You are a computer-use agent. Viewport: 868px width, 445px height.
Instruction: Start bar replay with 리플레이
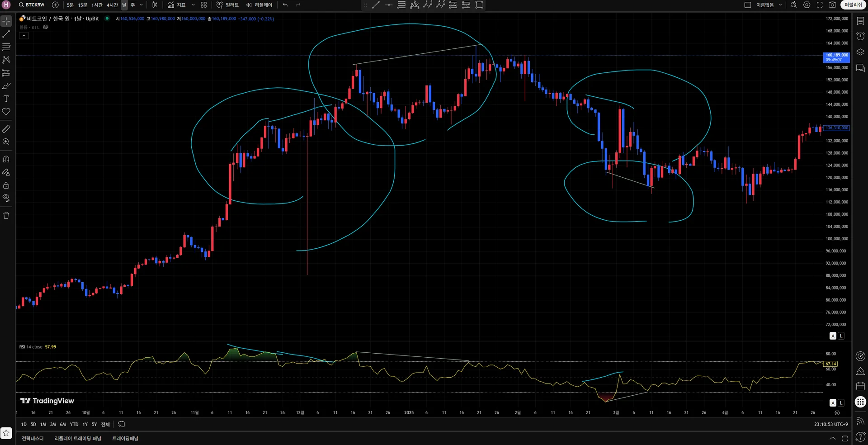(x=259, y=5)
